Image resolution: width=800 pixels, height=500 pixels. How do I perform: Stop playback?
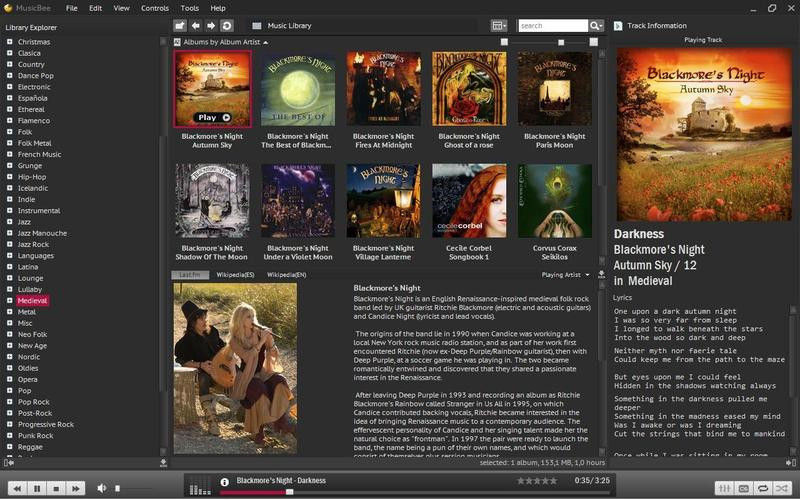coord(56,488)
